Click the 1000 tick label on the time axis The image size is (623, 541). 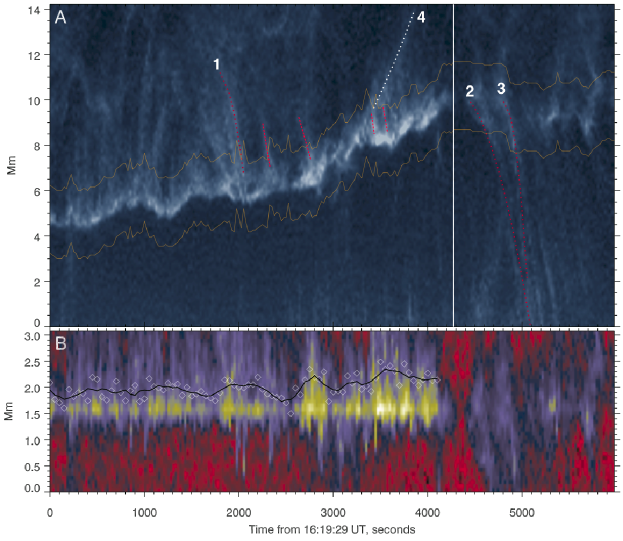click(x=144, y=512)
